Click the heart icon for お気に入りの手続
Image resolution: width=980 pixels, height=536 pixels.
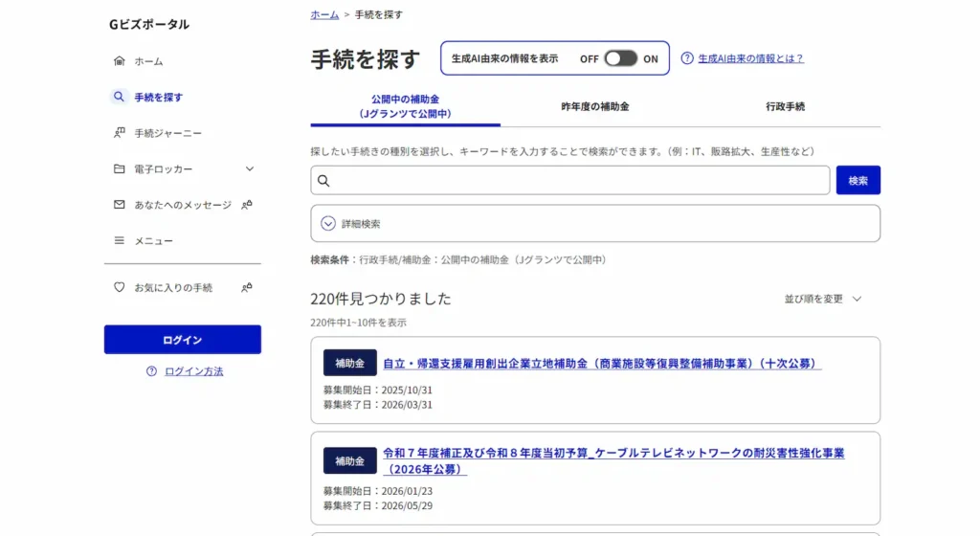120,287
